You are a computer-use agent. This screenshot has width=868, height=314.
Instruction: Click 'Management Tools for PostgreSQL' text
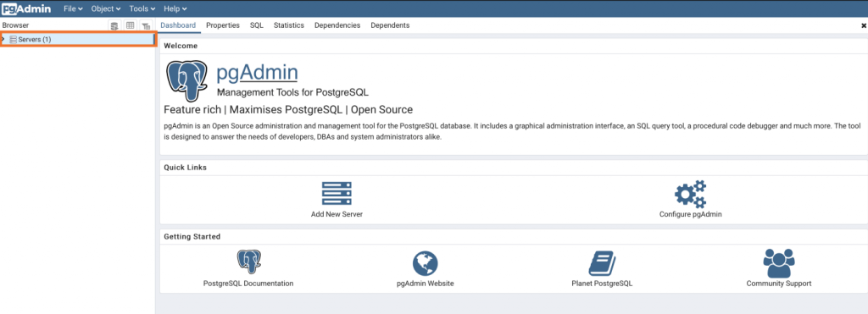292,92
